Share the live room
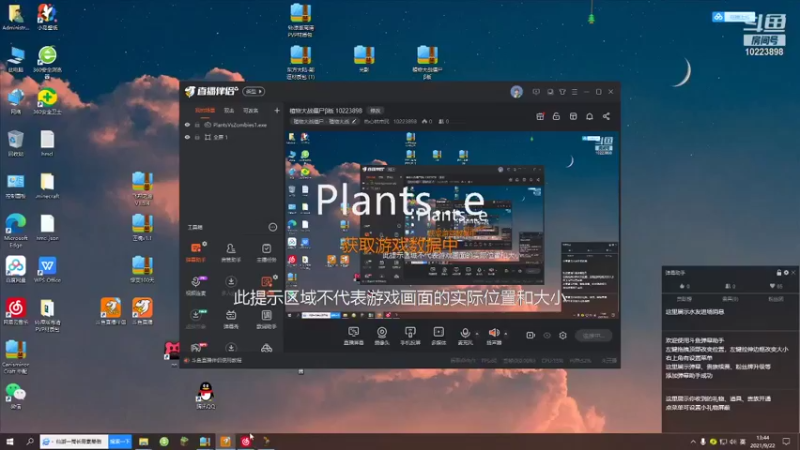Screen dimensions: 800x450 (x=606, y=116)
